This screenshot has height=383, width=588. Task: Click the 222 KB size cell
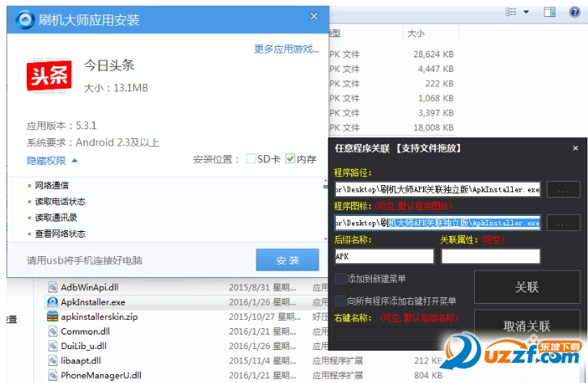[439, 83]
